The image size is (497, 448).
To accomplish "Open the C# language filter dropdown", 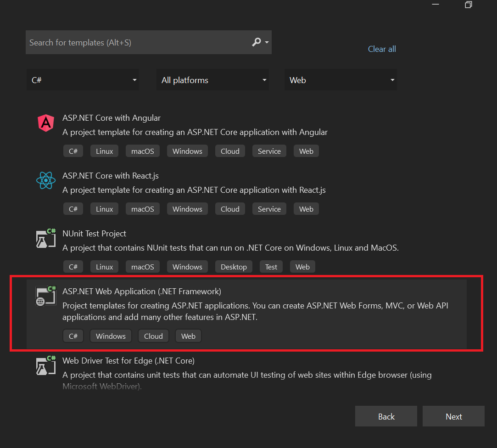I will 83,80.
